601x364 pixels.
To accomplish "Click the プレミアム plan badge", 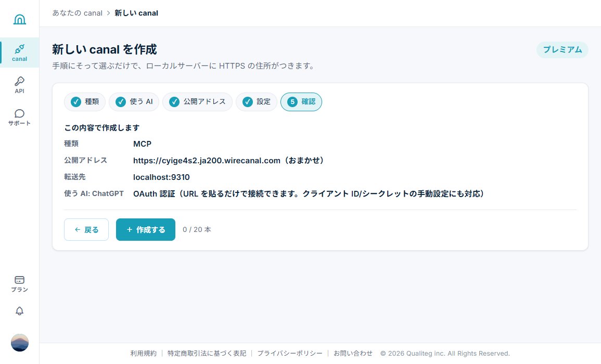I will [x=562, y=50].
